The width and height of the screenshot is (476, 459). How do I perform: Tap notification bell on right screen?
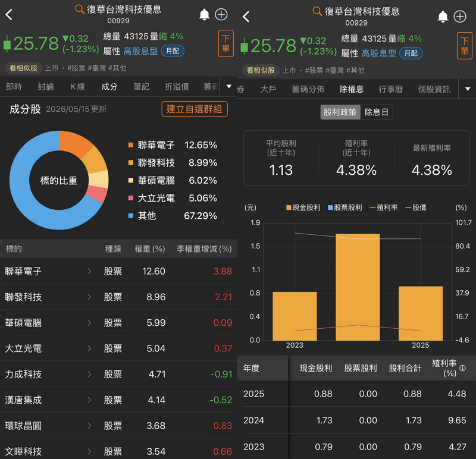(443, 17)
